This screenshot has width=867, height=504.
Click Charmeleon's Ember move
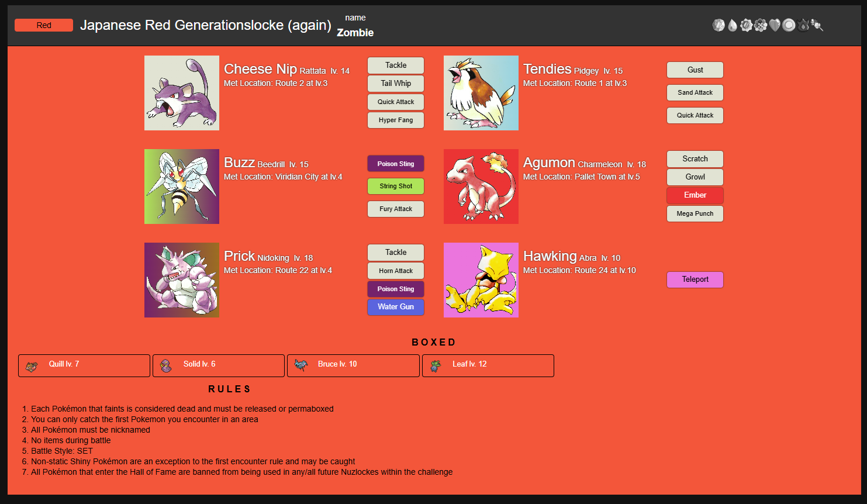click(x=695, y=195)
